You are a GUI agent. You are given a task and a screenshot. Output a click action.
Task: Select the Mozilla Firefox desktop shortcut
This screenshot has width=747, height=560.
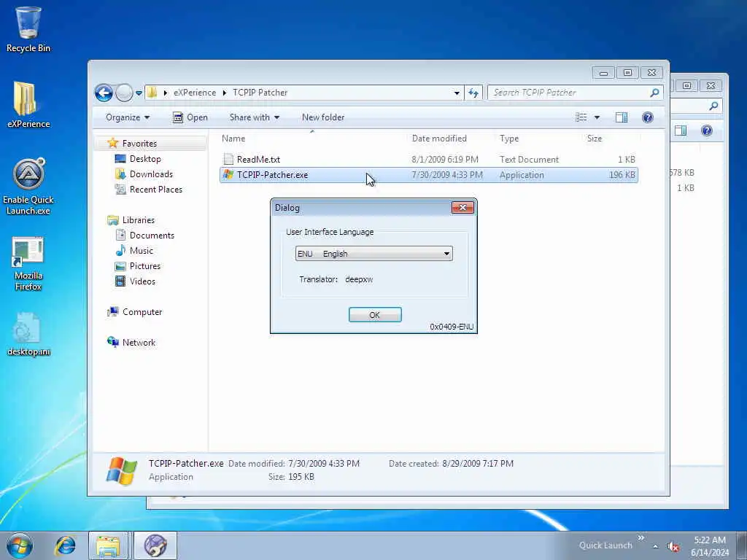coord(28,264)
